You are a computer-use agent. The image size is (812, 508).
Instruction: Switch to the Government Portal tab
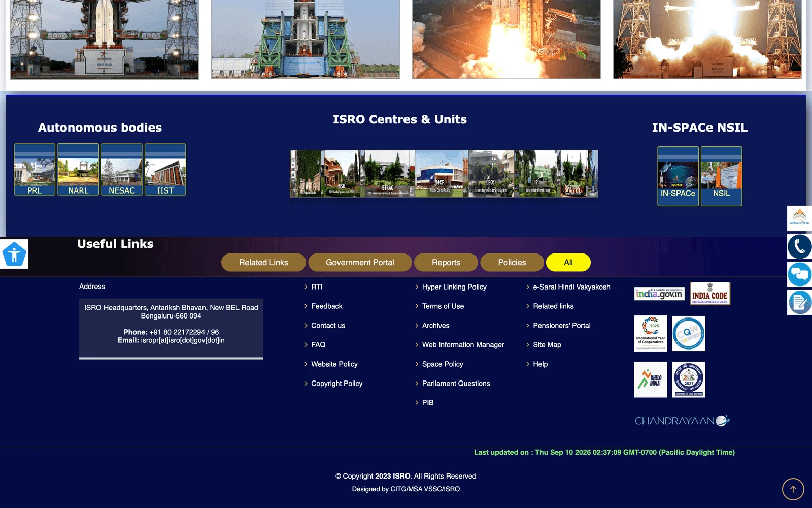pos(360,263)
